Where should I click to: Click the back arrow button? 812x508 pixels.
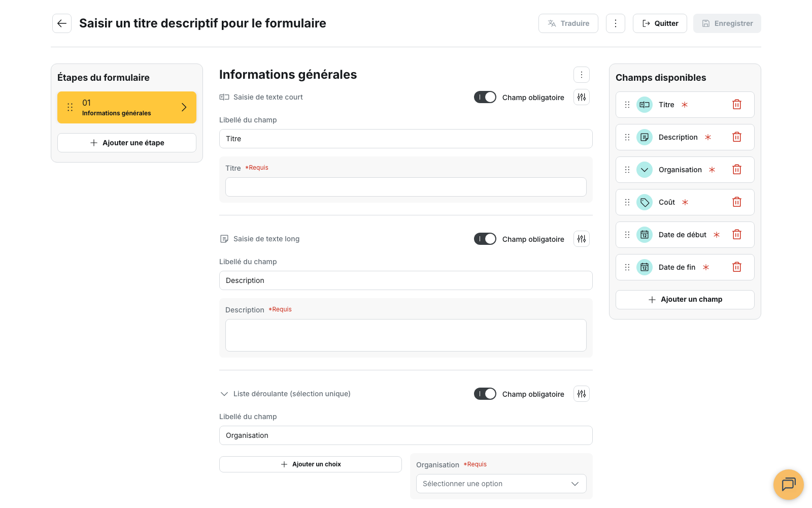coord(62,23)
